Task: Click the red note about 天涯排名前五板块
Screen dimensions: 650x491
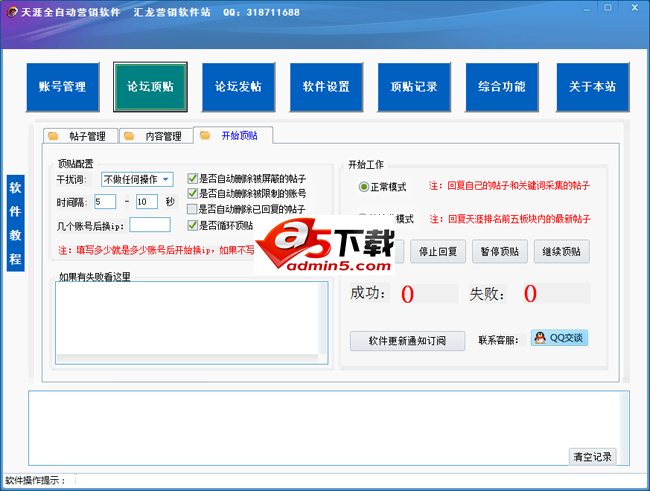Action: coord(510,219)
